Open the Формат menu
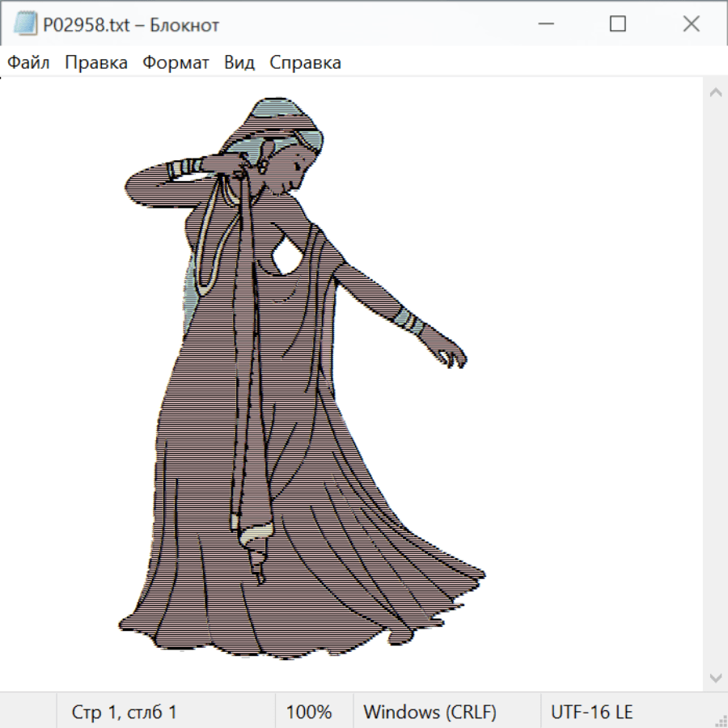 (x=176, y=62)
